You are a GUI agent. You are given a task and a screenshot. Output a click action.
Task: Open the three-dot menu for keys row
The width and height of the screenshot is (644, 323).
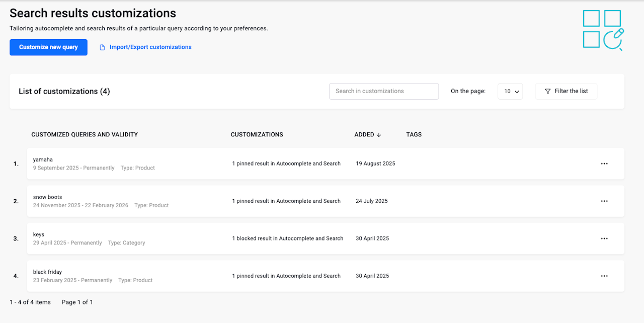click(x=604, y=238)
